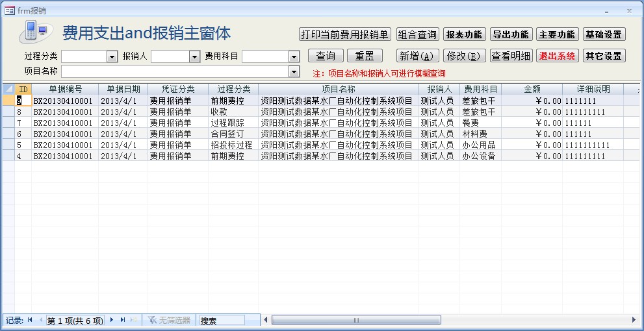Go to last record navigation arrow
This screenshot has height=331, width=644.
coord(123,320)
